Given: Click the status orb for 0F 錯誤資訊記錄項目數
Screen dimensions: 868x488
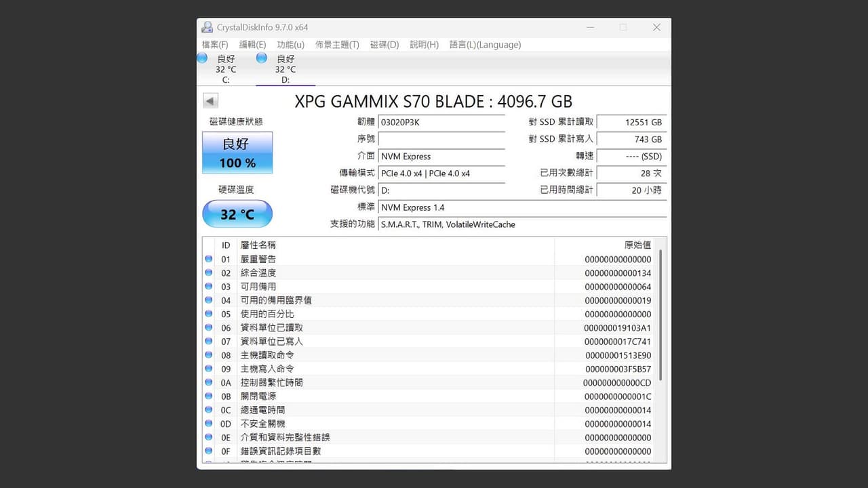Looking at the screenshot, I should click(x=208, y=451).
